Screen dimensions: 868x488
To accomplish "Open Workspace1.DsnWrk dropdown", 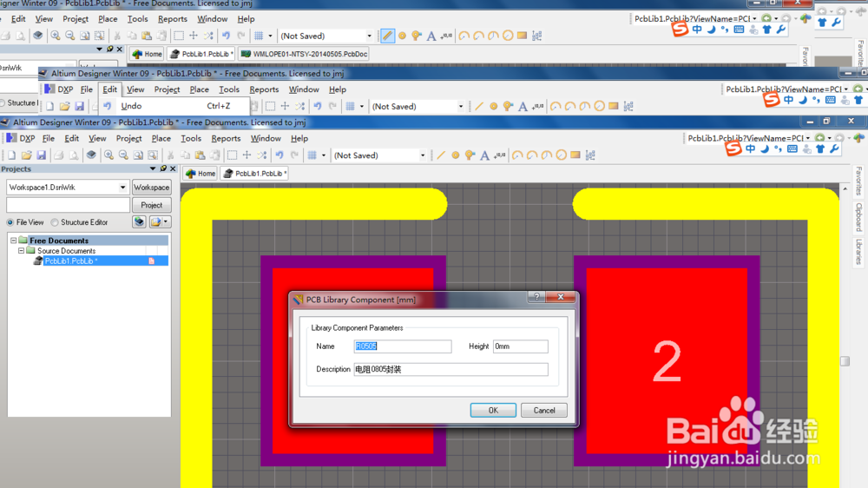I will (122, 188).
